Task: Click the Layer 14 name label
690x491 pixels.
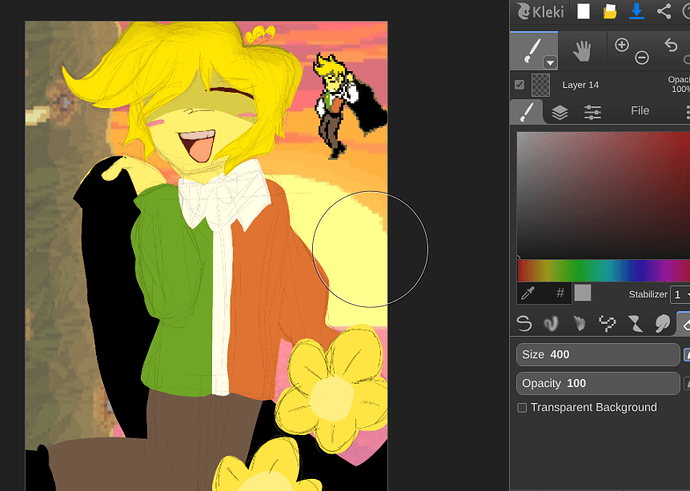Action: [580, 85]
